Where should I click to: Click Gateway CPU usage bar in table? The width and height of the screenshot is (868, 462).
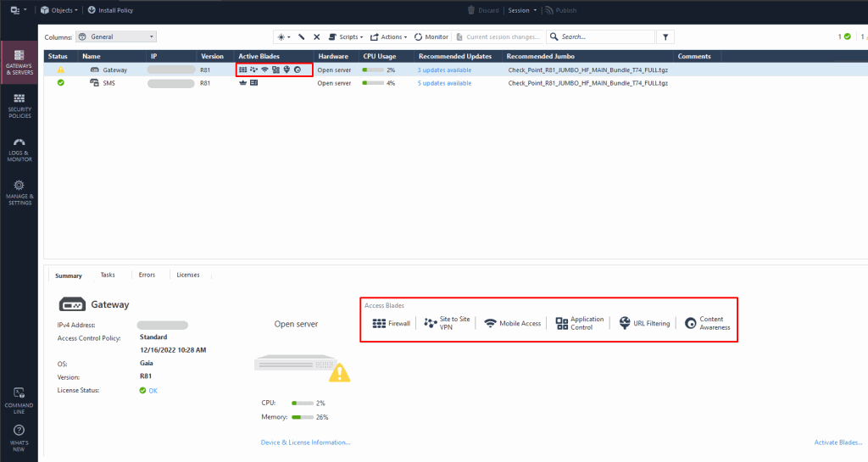373,70
